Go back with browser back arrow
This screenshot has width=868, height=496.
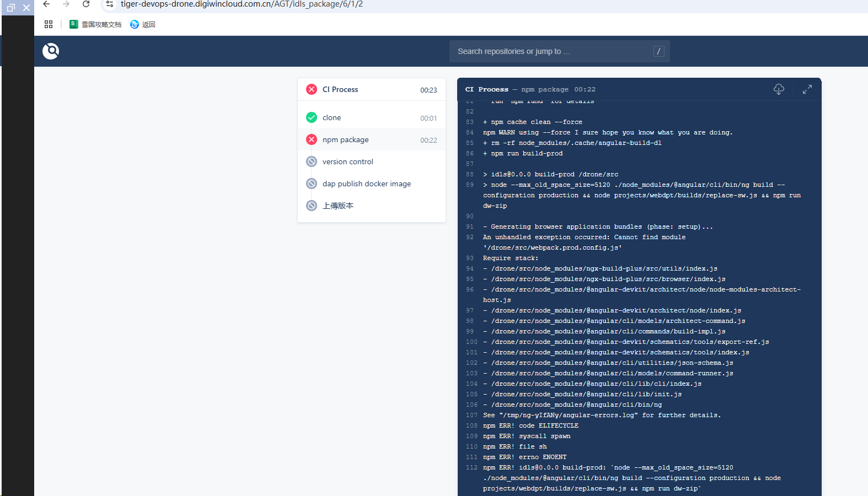[x=46, y=4]
